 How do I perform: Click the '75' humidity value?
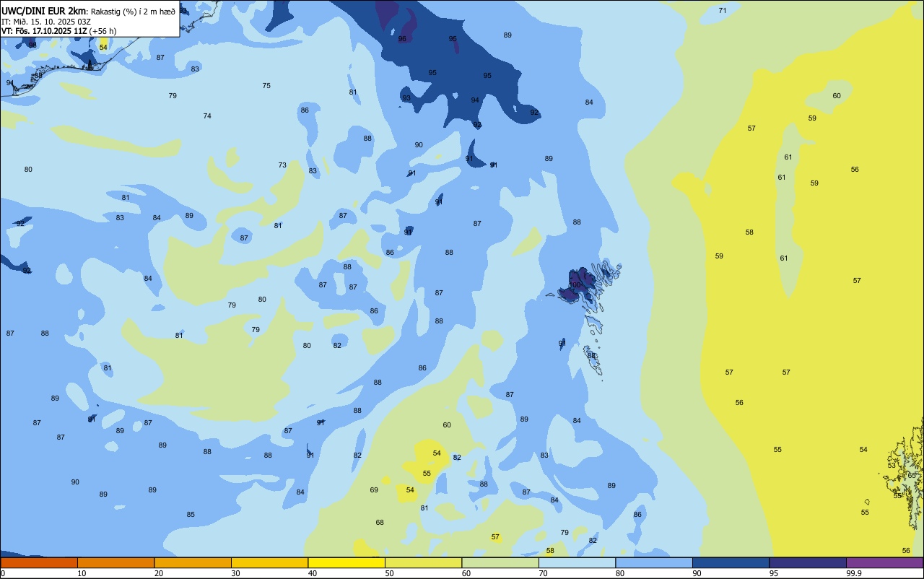pos(266,86)
